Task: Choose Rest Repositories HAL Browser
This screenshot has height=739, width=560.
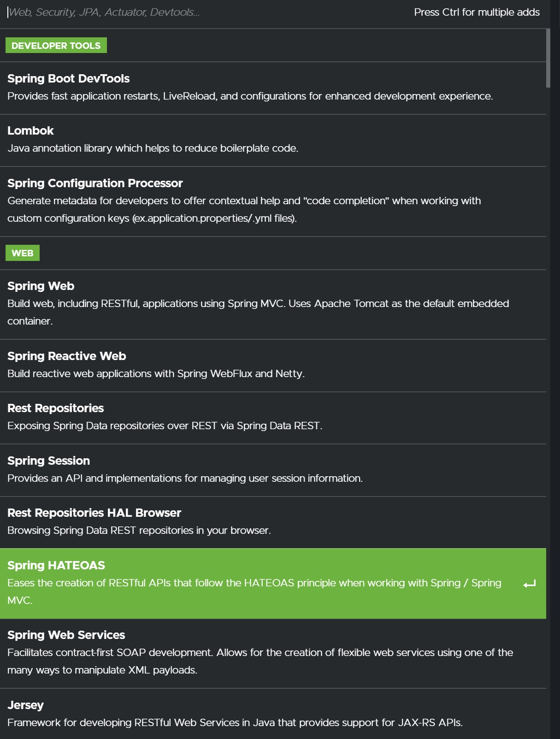Action: coord(94,513)
